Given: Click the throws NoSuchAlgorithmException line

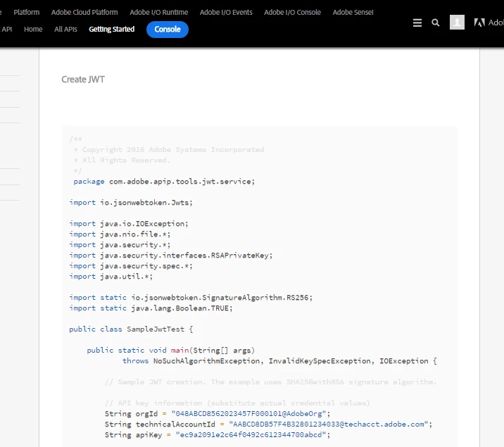Looking at the screenshot, I should [x=279, y=361].
